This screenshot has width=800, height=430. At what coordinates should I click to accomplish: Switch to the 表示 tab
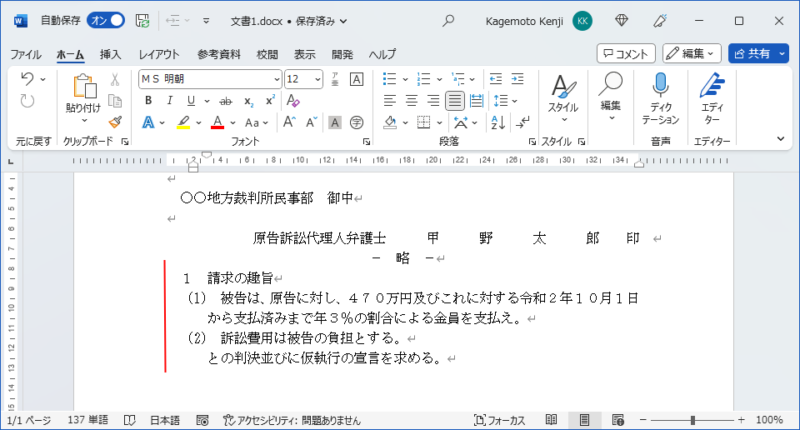pos(305,54)
